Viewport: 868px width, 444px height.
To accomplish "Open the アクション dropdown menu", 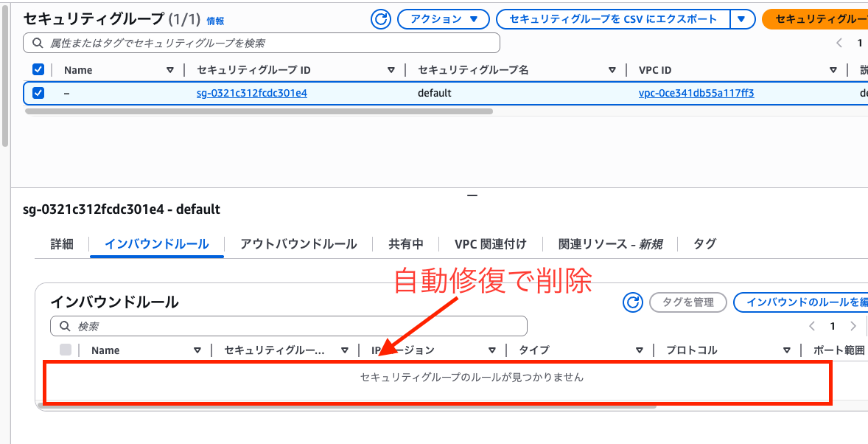I will click(x=444, y=18).
